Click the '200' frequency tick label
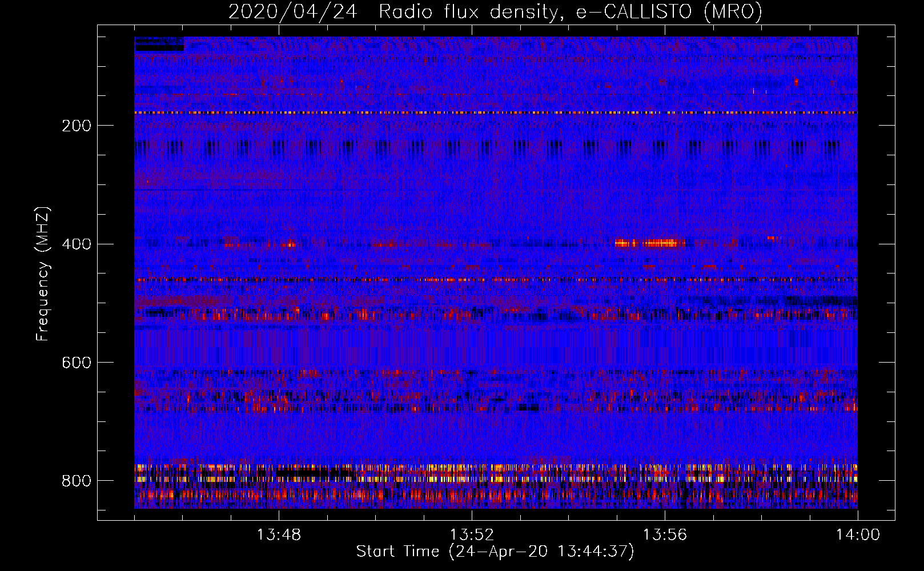This screenshot has width=924, height=571. pyautogui.click(x=77, y=126)
